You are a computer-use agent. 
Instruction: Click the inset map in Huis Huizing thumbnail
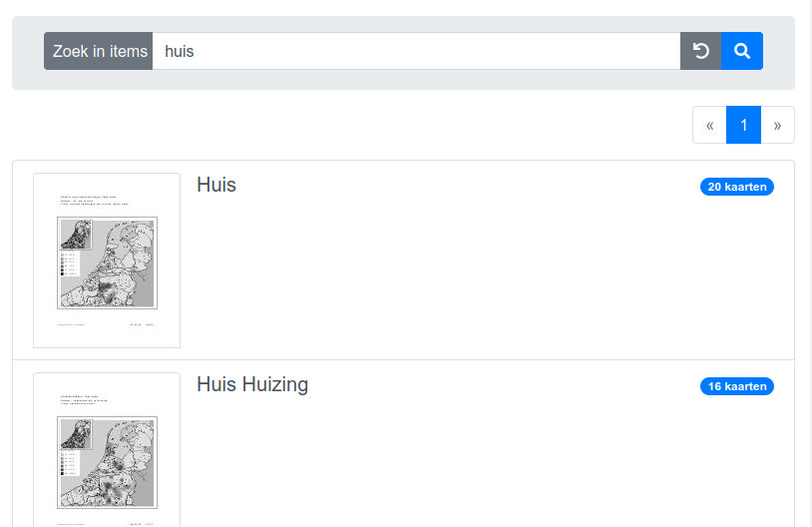tap(76, 434)
